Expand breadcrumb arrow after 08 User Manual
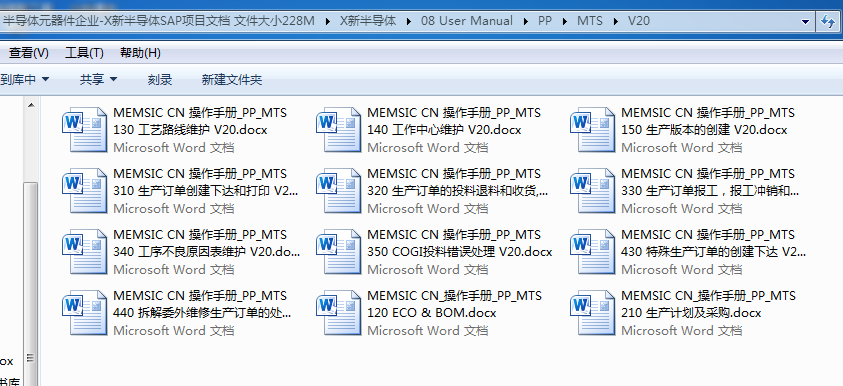Screen dimensions: 843x386 point(525,22)
